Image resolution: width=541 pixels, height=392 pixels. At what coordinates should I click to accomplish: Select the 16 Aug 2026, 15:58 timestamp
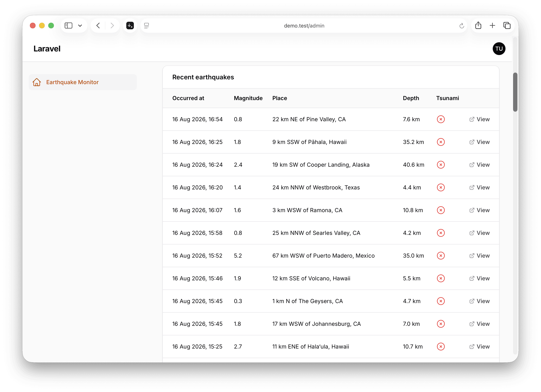click(x=197, y=233)
